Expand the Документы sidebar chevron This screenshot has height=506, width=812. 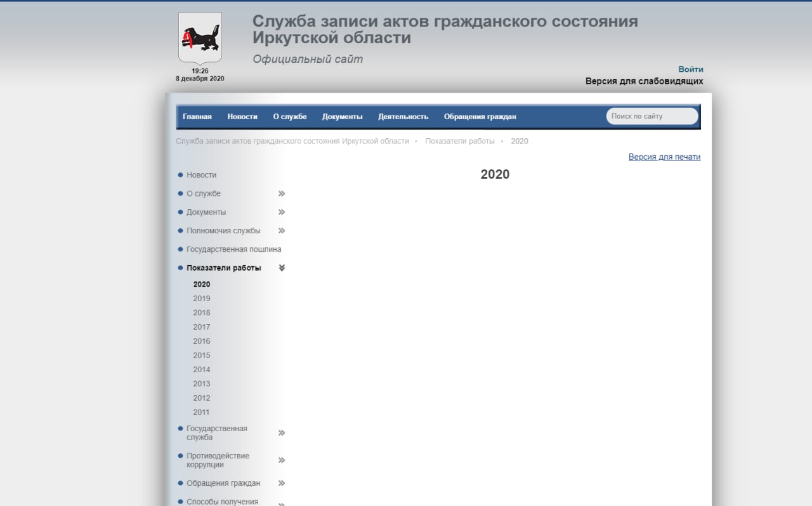(282, 212)
